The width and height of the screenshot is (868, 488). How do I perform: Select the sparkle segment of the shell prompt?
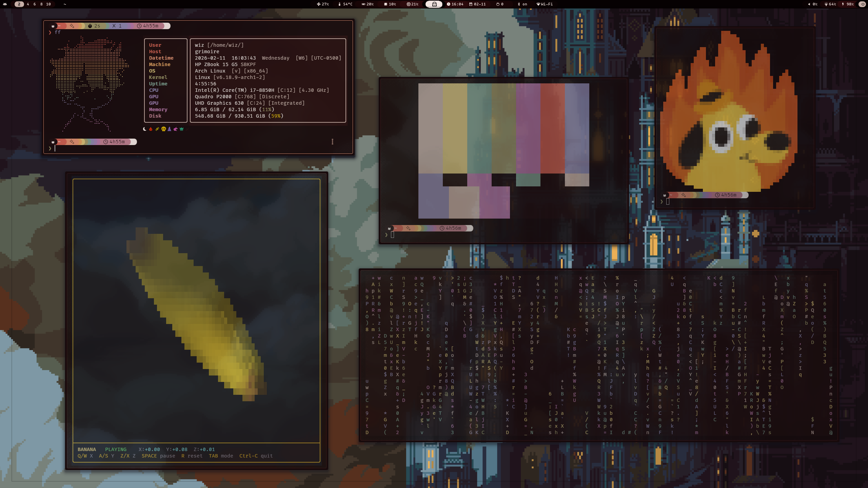point(72,26)
